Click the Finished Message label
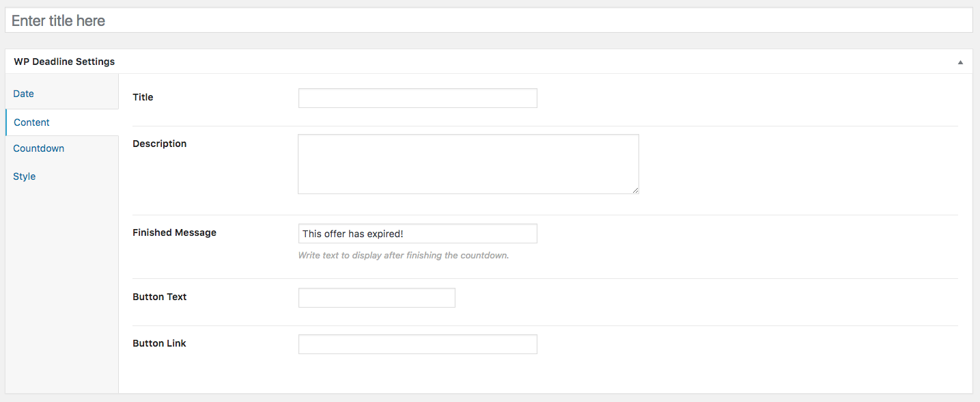This screenshot has width=980, height=402. pos(174,232)
